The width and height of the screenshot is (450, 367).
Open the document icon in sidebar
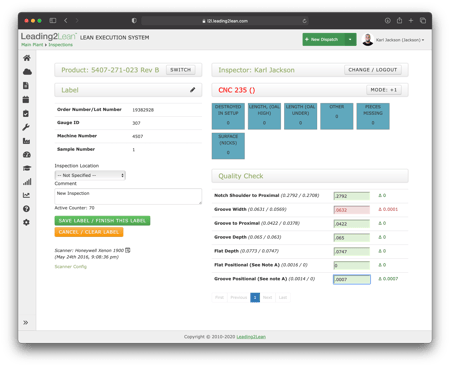26,86
